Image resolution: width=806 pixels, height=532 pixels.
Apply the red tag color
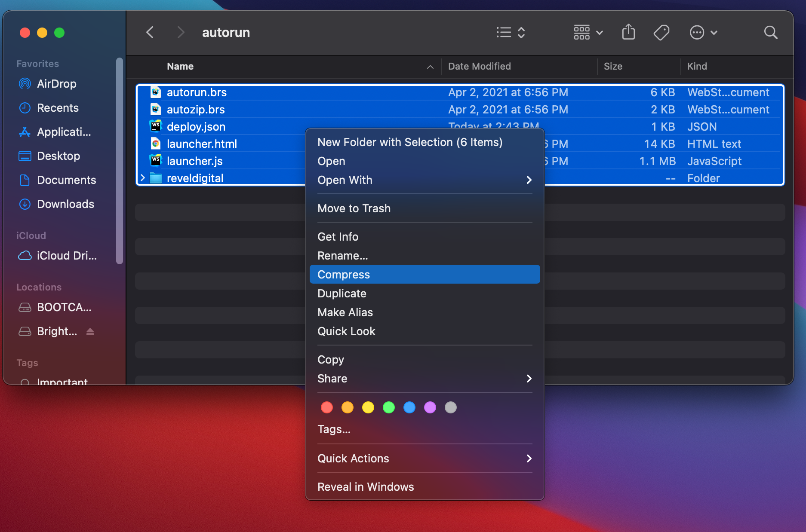click(327, 407)
